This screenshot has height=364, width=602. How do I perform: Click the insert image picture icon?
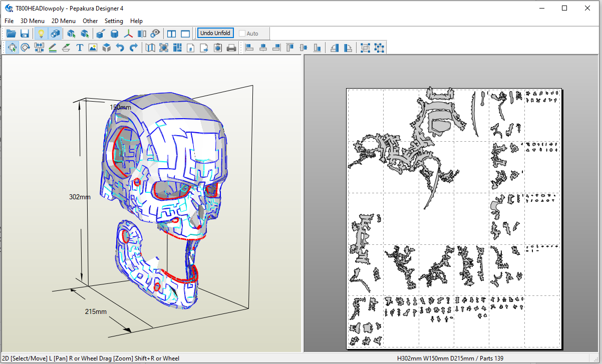coord(93,48)
